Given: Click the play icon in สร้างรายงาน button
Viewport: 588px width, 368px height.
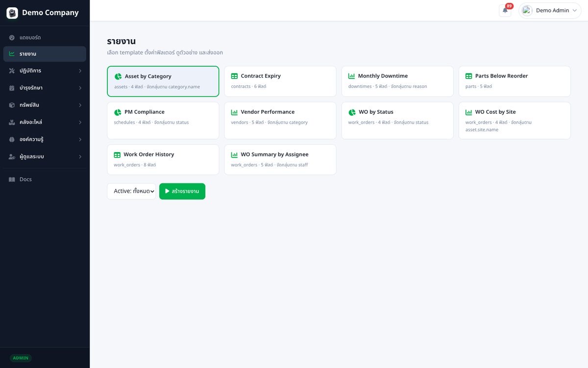Looking at the screenshot, I should pos(167,191).
